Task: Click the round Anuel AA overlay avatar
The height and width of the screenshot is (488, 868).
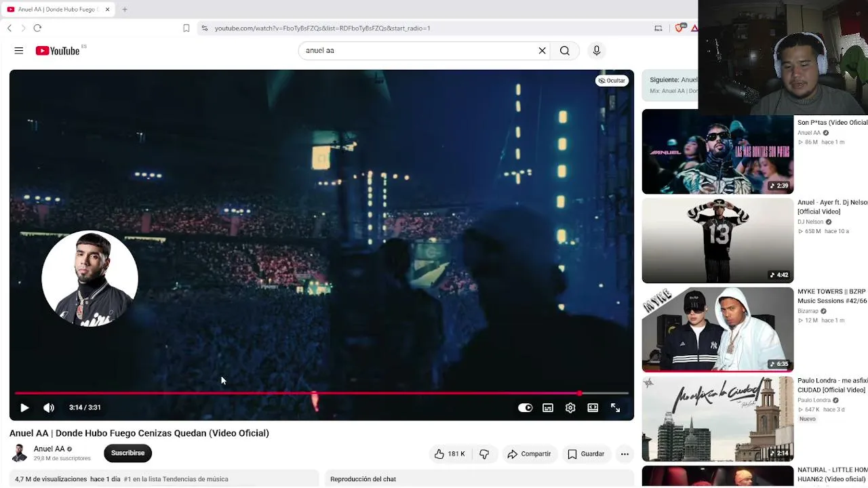Action: coord(90,278)
